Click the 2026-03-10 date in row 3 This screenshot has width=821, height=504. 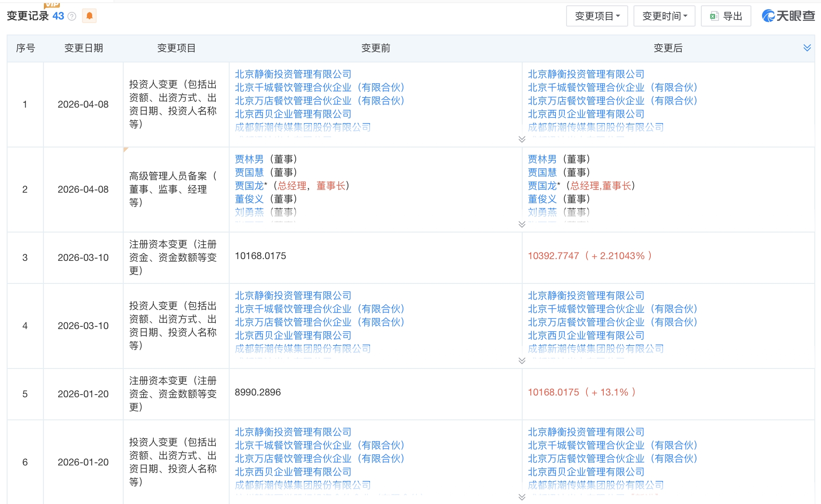click(83, 257)
